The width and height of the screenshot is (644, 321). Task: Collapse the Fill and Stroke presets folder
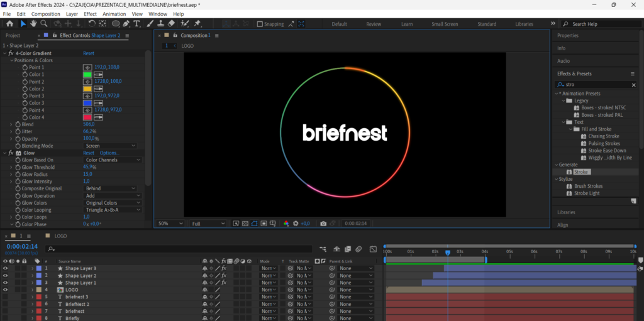(570, 129)
